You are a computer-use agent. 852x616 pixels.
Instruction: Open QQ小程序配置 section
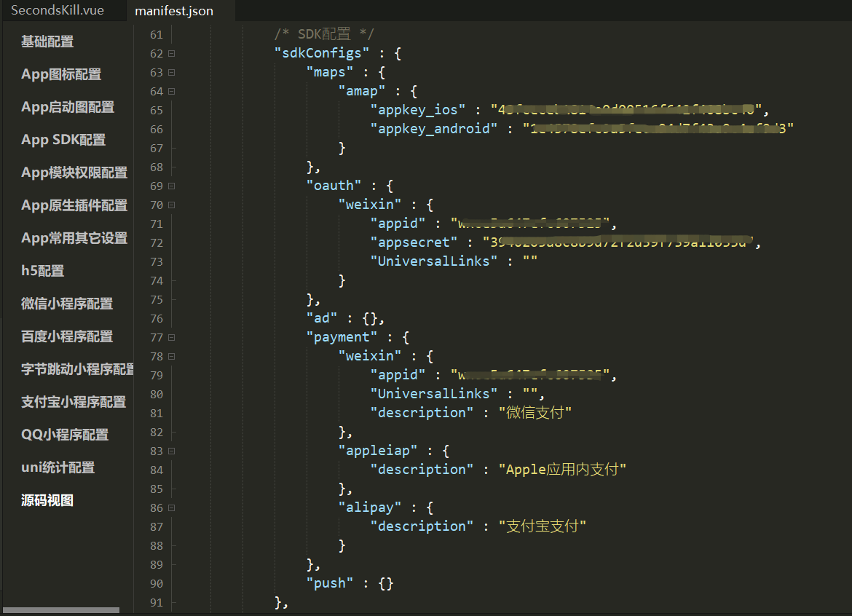(x=65, y=435)
